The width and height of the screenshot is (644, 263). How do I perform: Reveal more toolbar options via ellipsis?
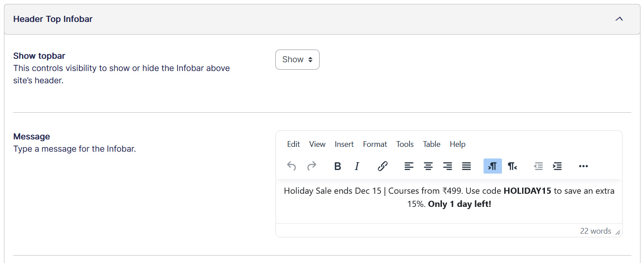click(x=584, y=166)
